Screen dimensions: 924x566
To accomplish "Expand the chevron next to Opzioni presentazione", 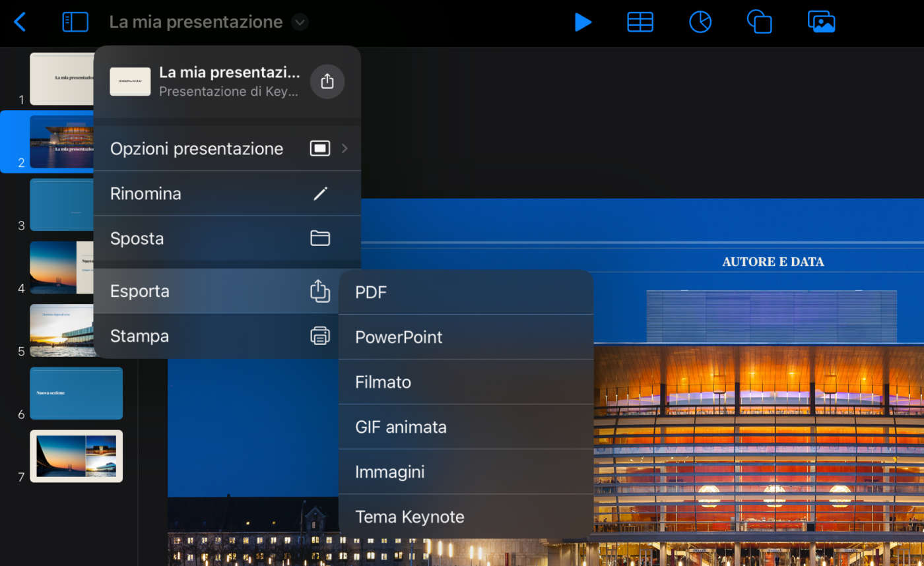I will coord(345,148).
